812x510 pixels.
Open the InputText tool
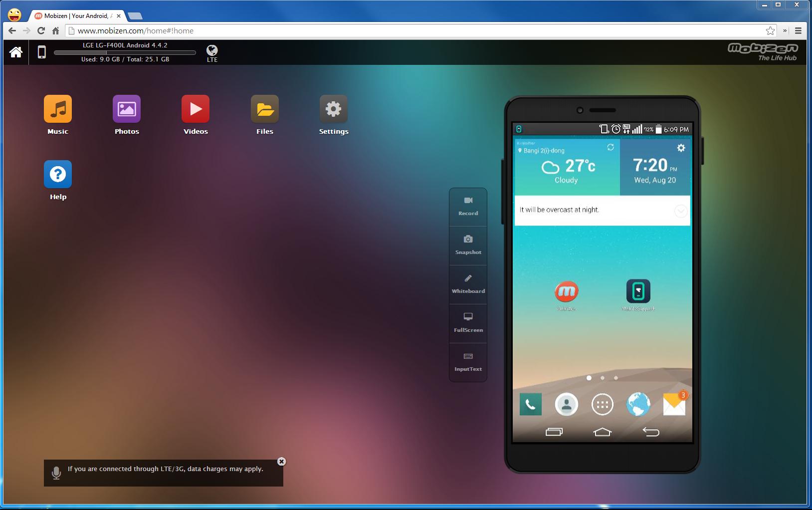tap(468, 362)
